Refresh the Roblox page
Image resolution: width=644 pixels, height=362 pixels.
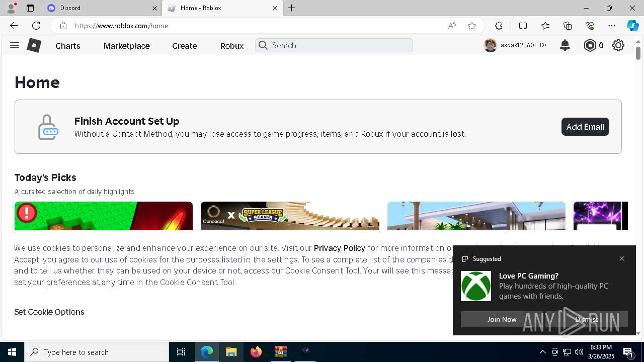click(36, 26)
